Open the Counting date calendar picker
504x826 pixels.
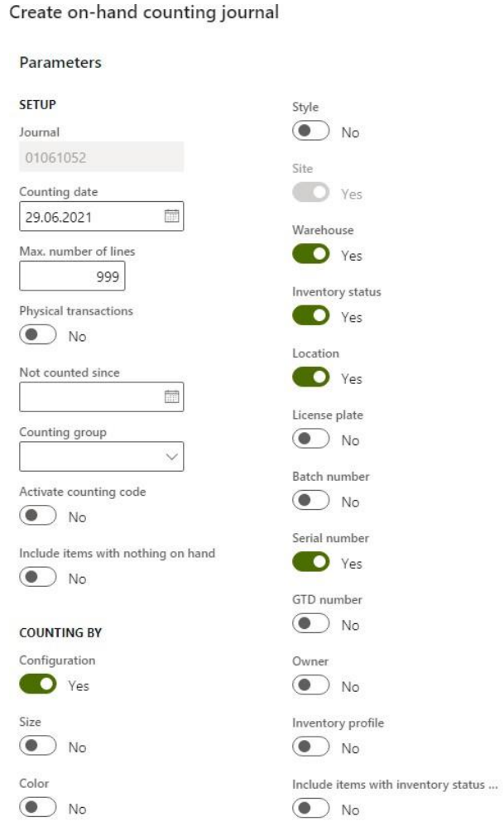coord(171,216)
